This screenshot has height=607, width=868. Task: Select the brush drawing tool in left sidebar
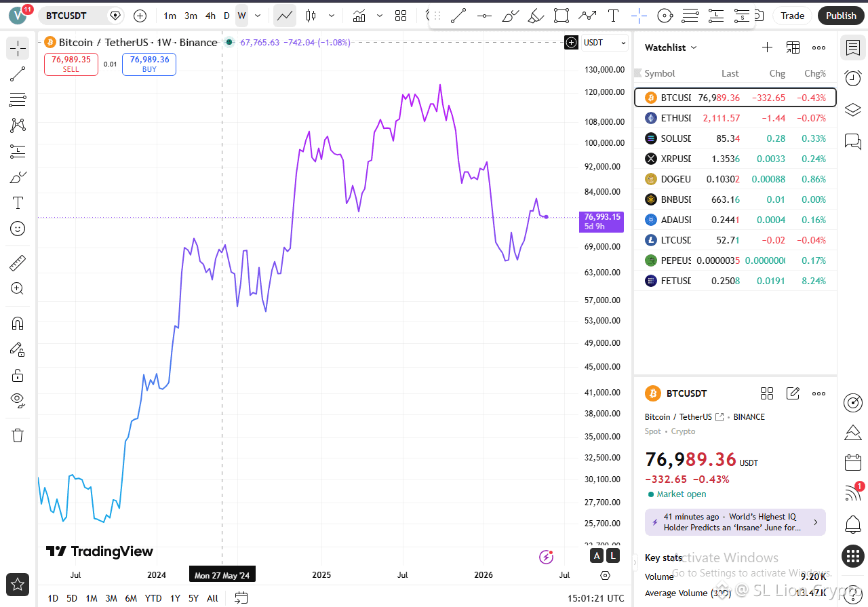pos(18,177)
